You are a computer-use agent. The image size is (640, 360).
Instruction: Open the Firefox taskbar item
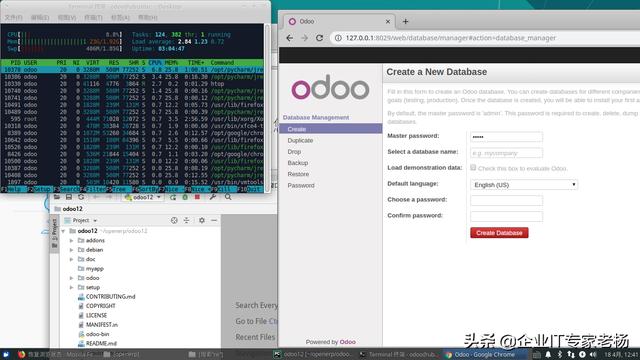56,355
